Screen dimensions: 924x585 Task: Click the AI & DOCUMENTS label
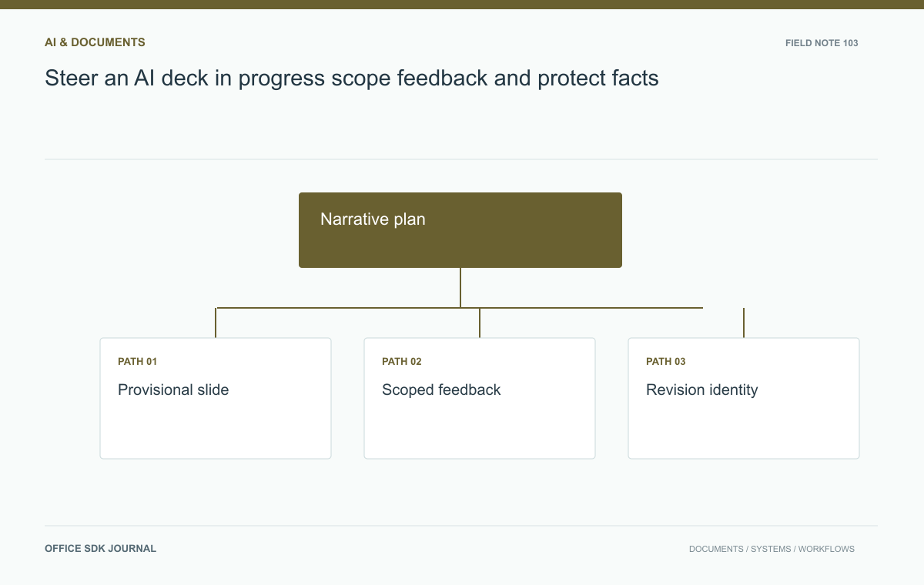pos(95,42)
